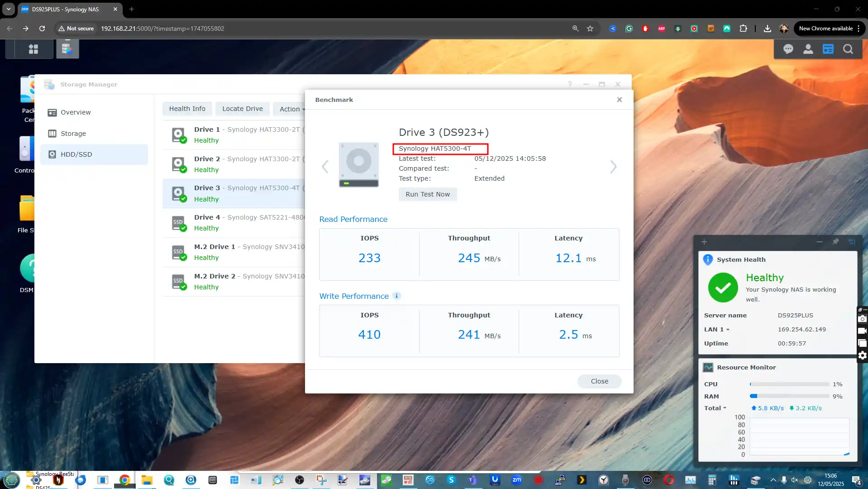This screenshot has width=868, height=489.
Task: Click Run Test Now button
Action: point(428,194)
